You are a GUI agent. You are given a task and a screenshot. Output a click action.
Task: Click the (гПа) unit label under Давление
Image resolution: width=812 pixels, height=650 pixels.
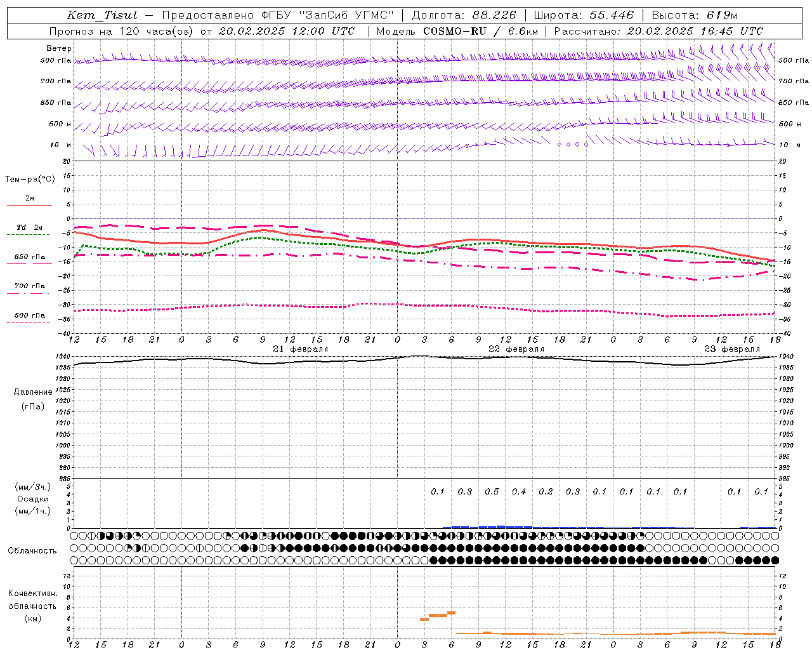pyautogui.click(x=33, y=406)
